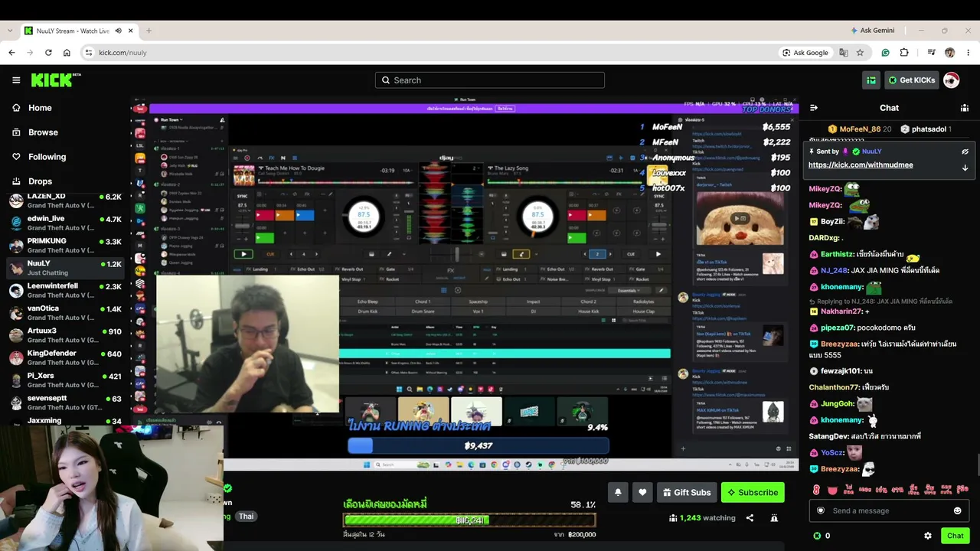Click the KICK logo
This screenshot has width=980, height=551.
click(x=56, y=80)
